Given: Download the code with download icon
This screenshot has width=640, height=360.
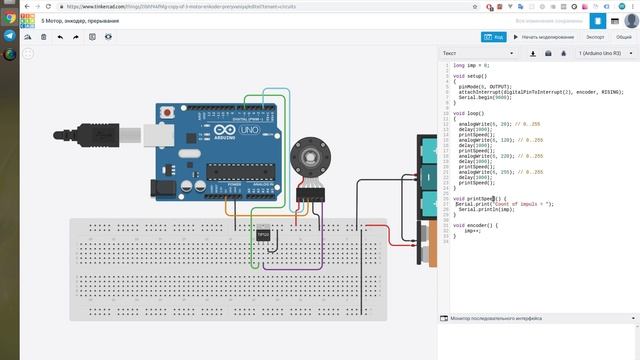Looking at the screenshot, I should 533,53.
